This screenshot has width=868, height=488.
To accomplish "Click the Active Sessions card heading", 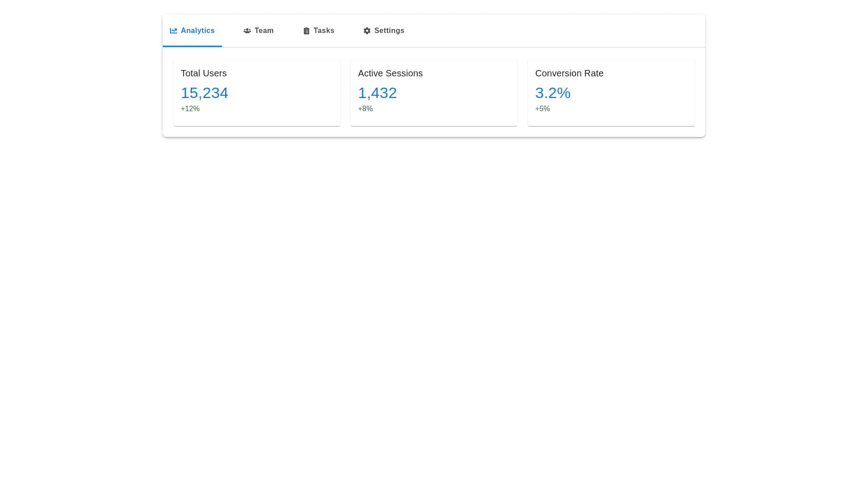I will 390,73.
